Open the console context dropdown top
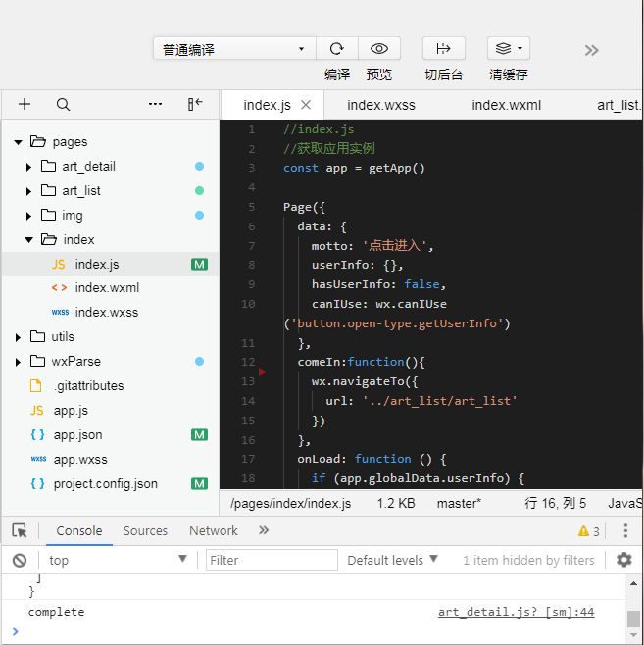644x645 pixels. pyautogui.click(x=118, y=560)
